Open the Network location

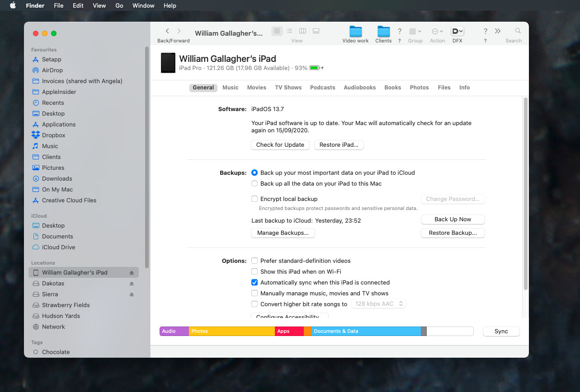tap(53, 327)
